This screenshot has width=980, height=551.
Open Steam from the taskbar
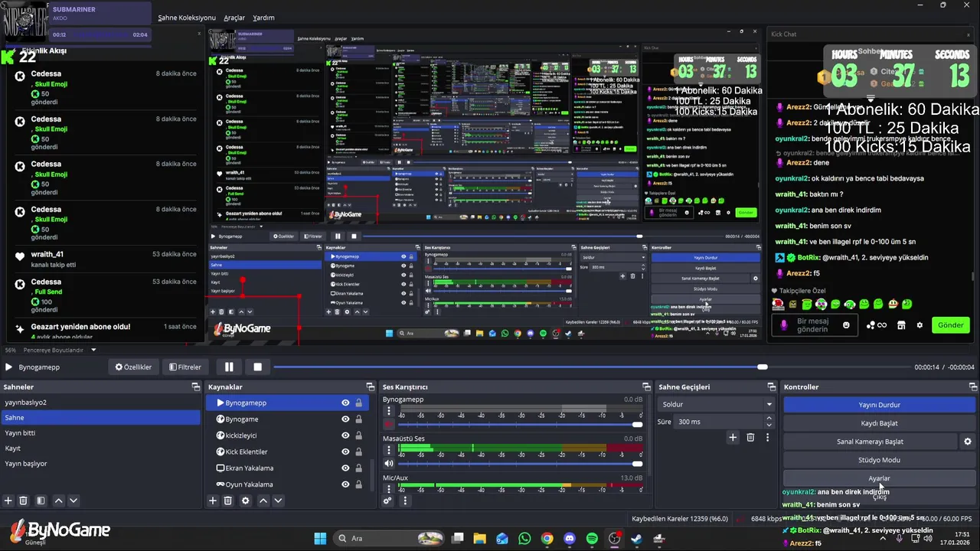click(636, 539)
